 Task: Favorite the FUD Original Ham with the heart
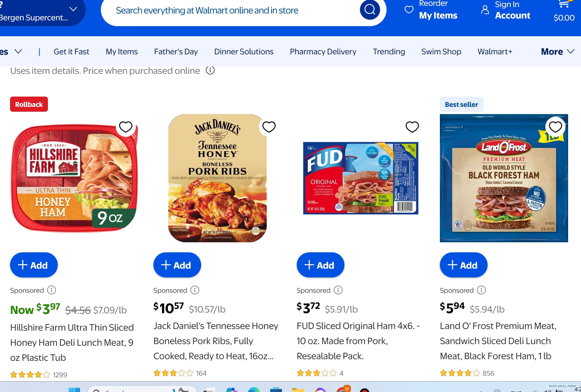pos(412,127)
